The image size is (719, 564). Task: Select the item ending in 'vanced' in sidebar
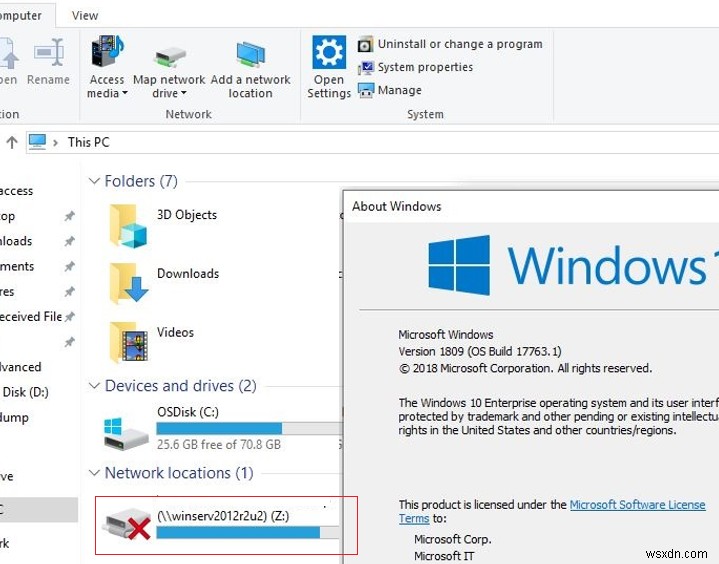pyautogui.click(x=21, y=367)
